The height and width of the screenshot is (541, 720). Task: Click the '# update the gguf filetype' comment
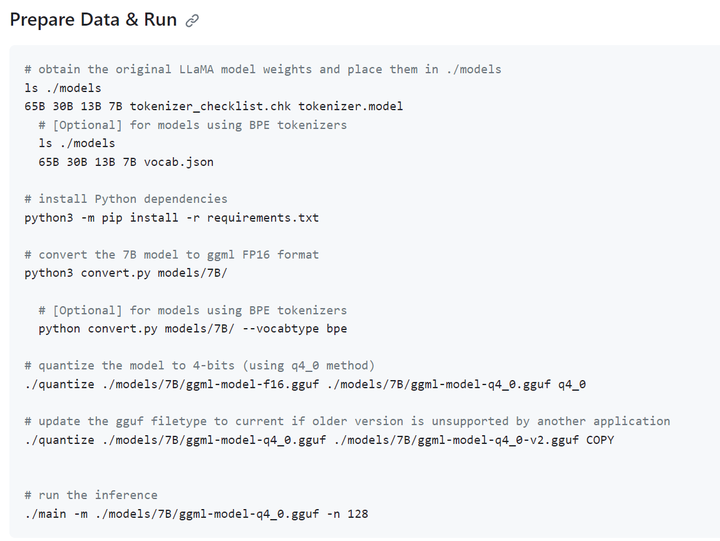(x=347, y=421)
